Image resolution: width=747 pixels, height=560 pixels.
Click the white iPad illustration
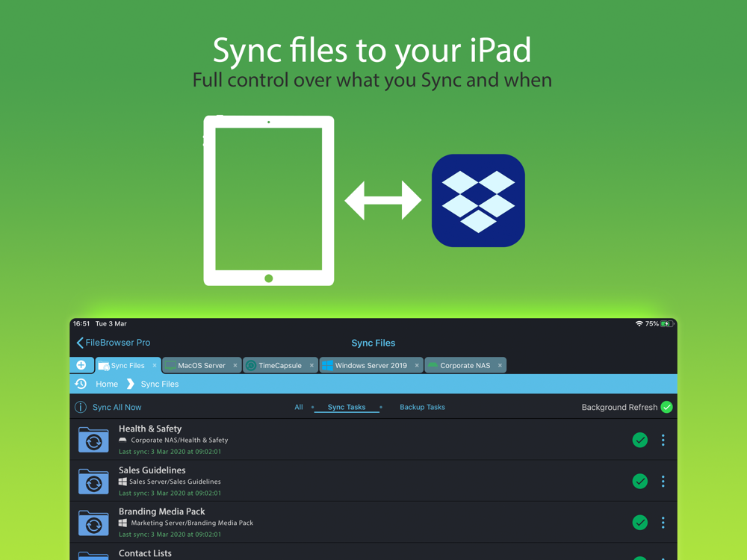[x=269, y=200]
